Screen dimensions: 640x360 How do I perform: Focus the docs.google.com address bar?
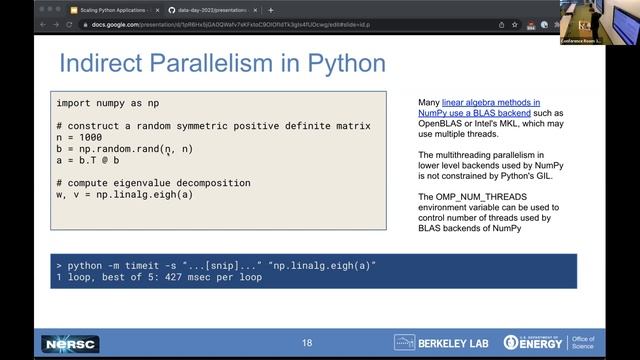click(x=286, y=25)
